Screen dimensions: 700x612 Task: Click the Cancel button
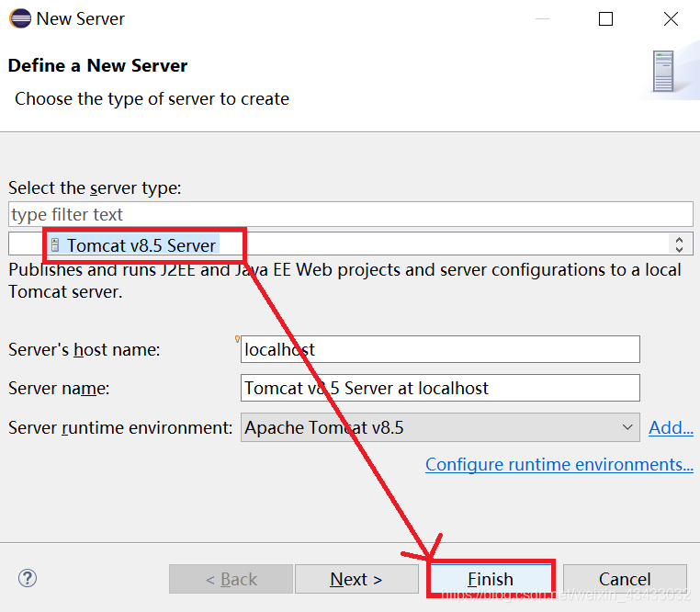[x=625, y=579]
